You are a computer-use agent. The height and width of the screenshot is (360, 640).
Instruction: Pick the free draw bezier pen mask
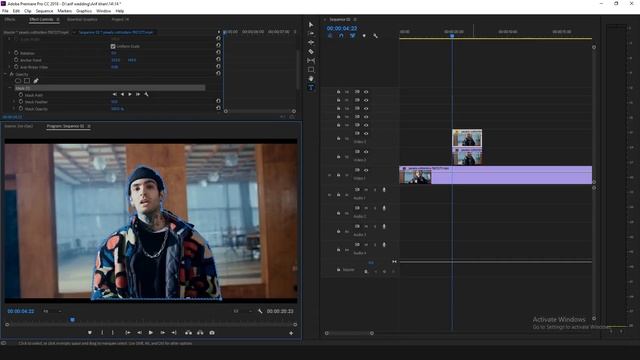pyautogui.click(x=36, y=81)
